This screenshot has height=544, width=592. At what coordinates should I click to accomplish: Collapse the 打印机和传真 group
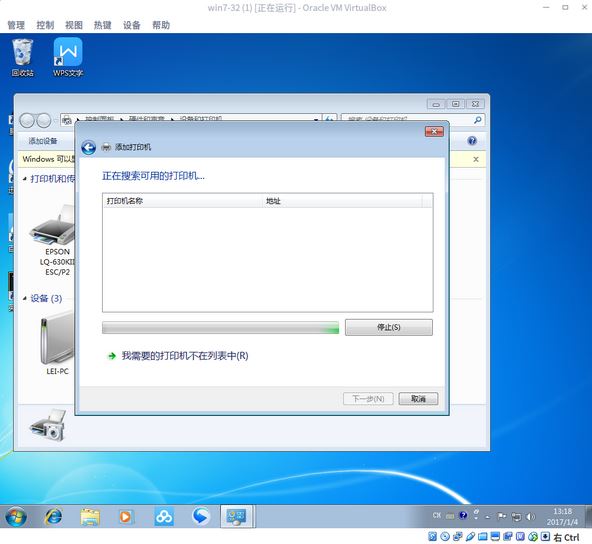click(x=25, y=179)
